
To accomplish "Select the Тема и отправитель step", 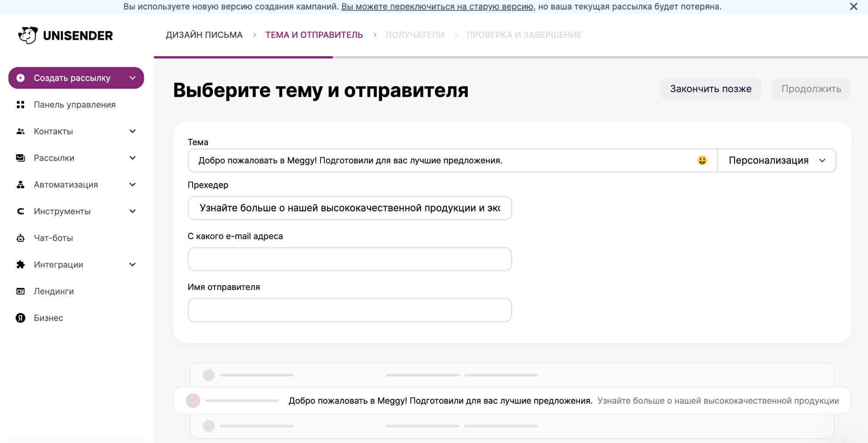I will point(314,35).
